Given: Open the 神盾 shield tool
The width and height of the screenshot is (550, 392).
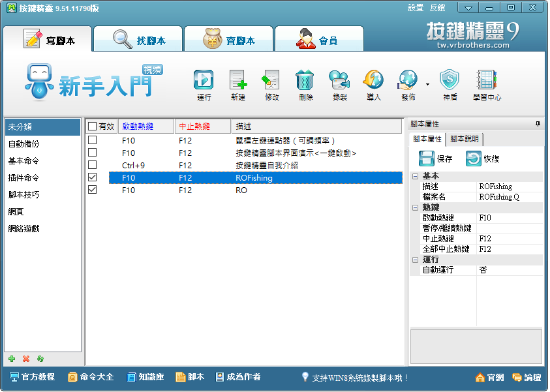Looking at the screenshot, I should 450,80.
